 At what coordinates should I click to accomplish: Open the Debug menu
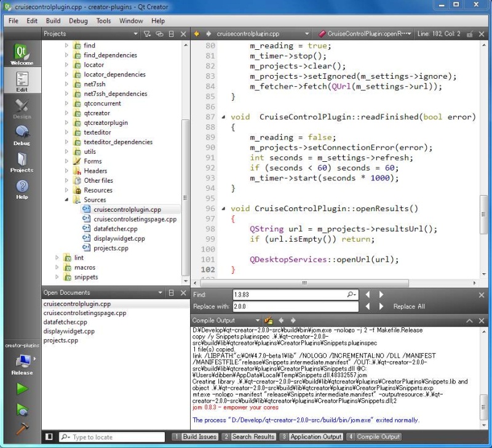coord(78,21)
